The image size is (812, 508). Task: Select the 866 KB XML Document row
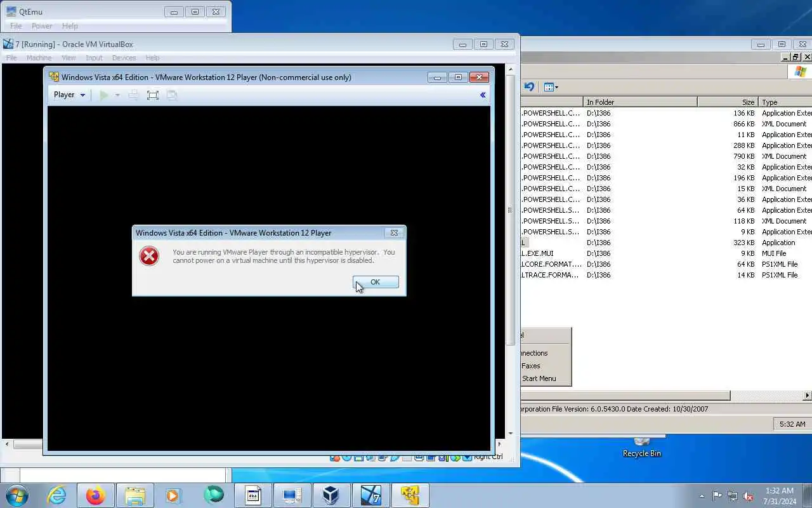[x=666, y=124]
